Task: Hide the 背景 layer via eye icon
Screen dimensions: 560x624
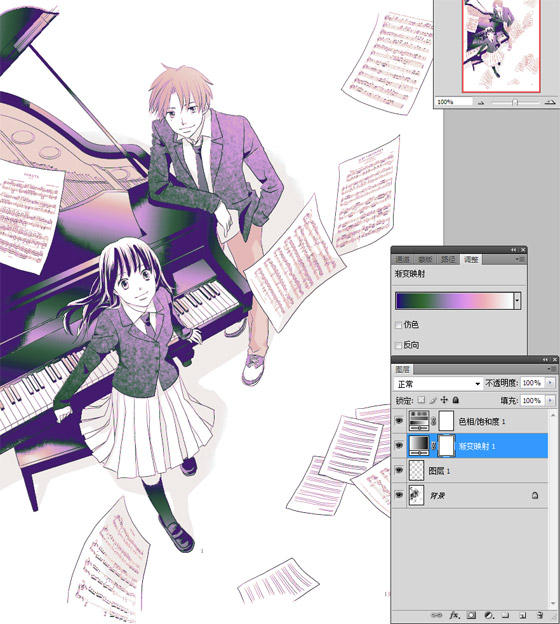Action: 399,495
